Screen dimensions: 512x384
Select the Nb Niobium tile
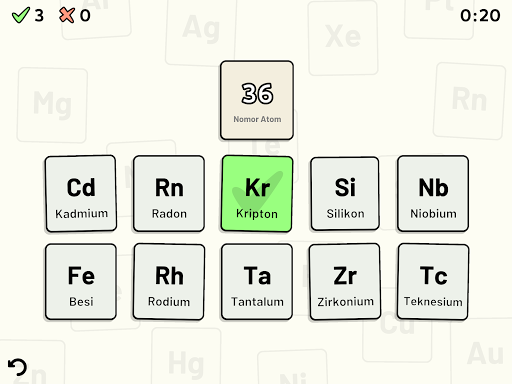pyautogui.click(x=433, y=194)
